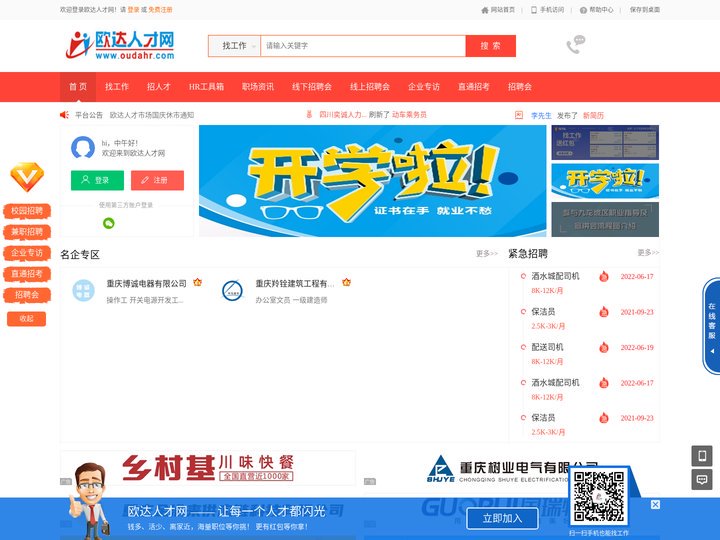The width and height of the screenshot is (720, 540).
Task: Click the 动车乘务员 job link
Action: (x=409, y=115)
